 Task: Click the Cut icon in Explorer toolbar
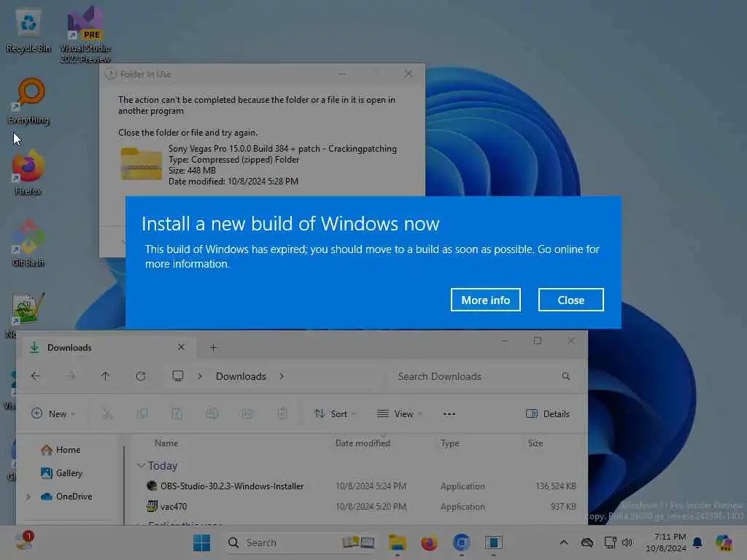(107, 414)
